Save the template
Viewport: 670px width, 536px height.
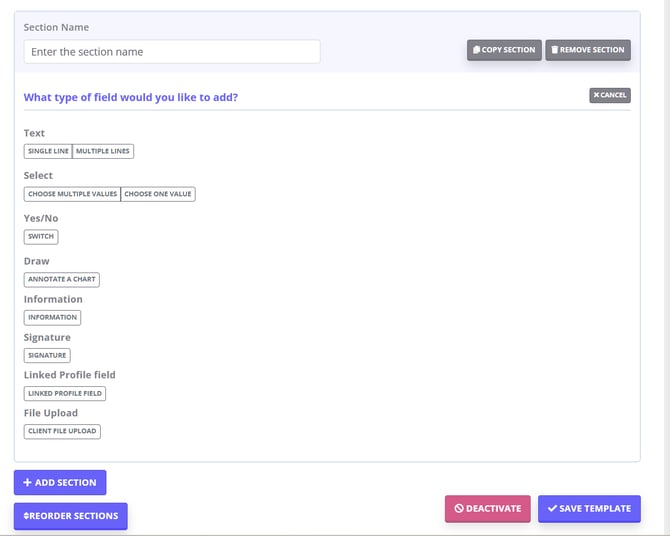click(589, 509)
